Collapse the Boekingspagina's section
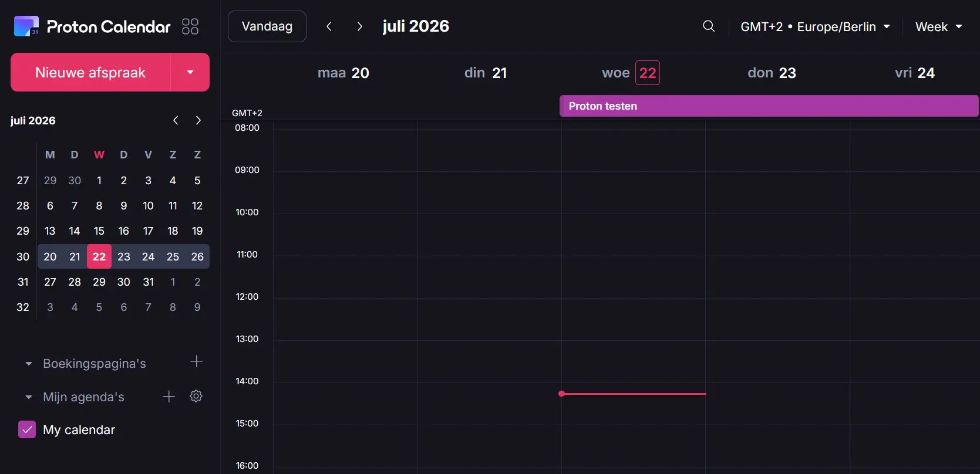 29,364
